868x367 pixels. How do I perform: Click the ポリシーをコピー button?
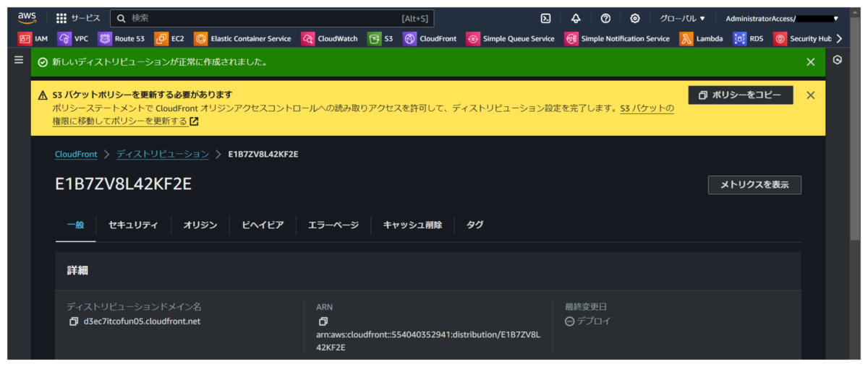740,95
